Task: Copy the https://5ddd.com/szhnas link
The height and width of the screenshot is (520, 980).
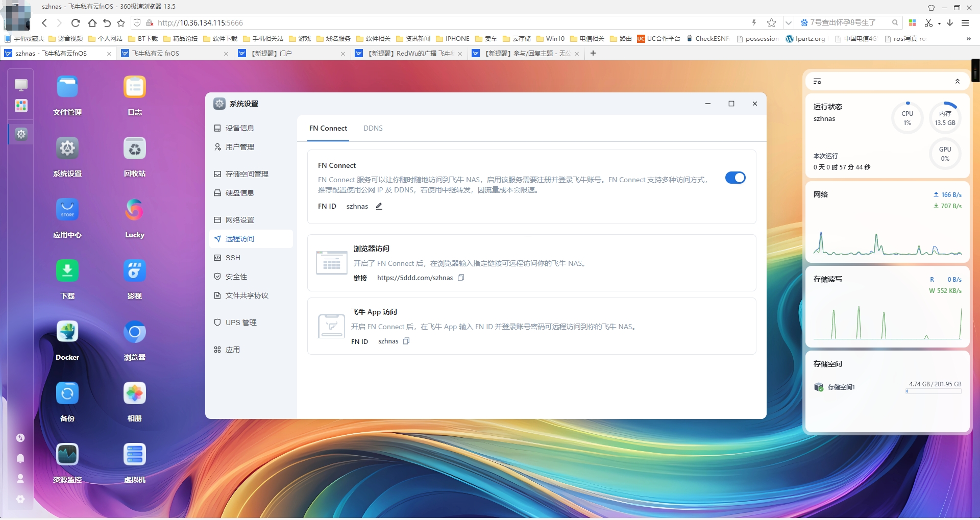Action: [461, 278]
